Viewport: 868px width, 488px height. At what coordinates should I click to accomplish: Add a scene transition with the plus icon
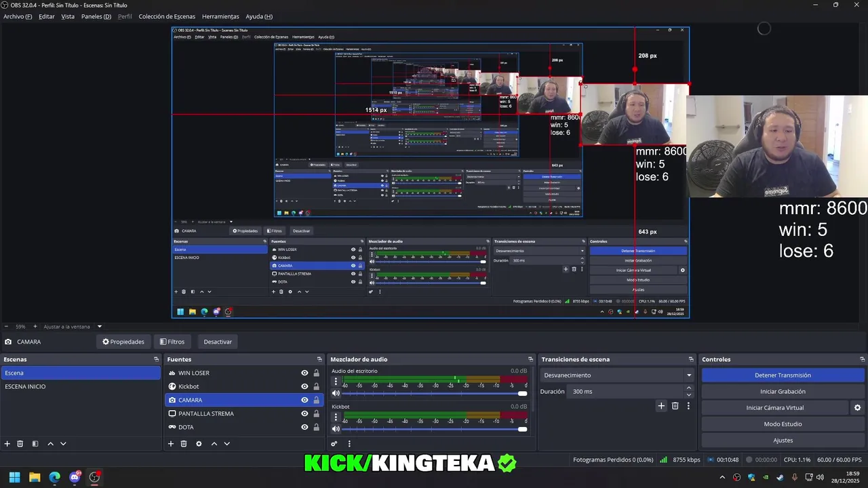tap(661, 406)
